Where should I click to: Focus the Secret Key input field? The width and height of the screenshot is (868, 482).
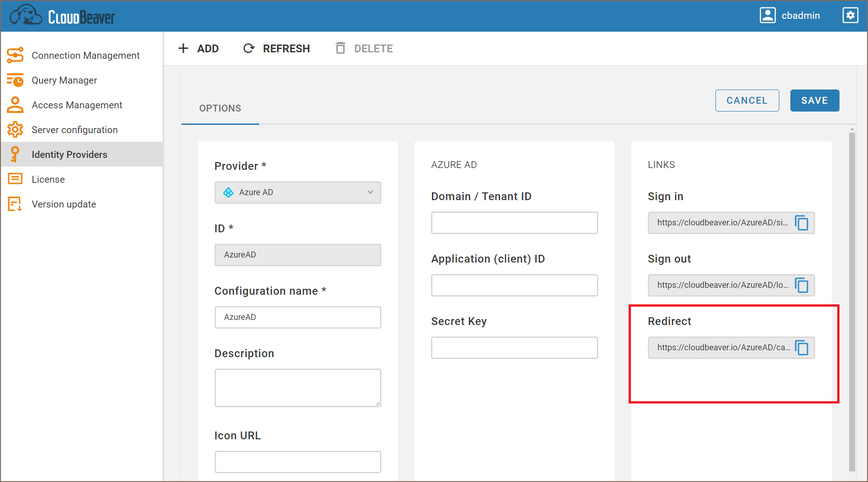click(x=514, y=348)
